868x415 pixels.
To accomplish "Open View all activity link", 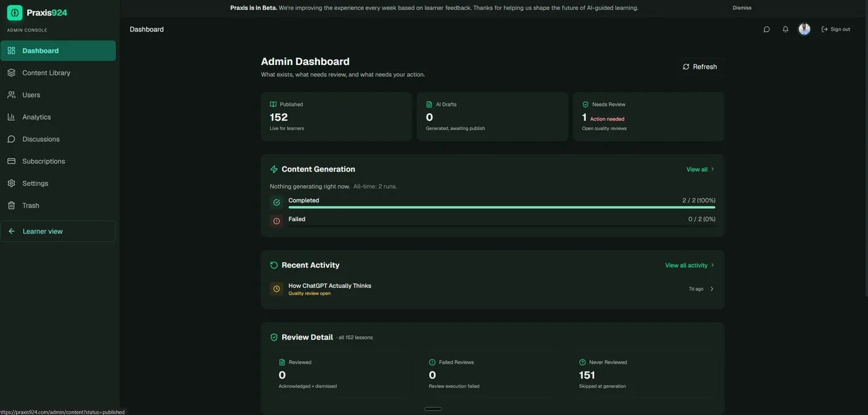I will (690, 265).
